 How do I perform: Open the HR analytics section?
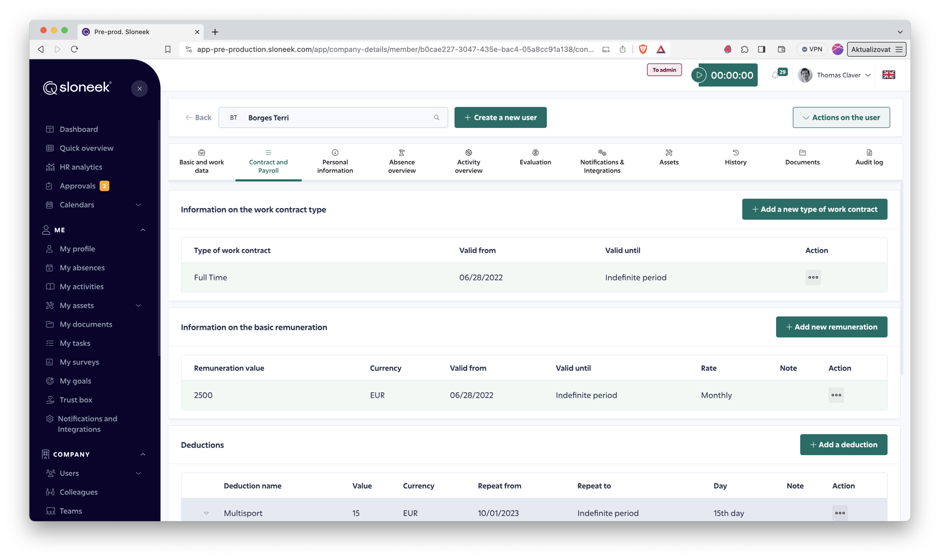[x=80, y=167]
